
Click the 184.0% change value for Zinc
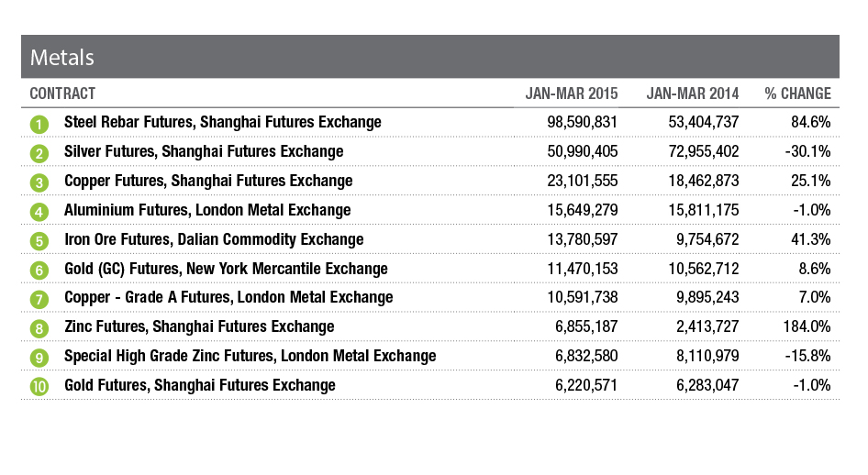(807, 326)
